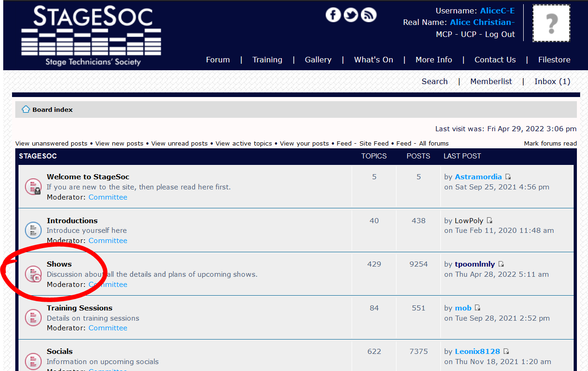Viewport: 588px width, 371px height.
Task: View latest post icon beside tpoomlmly
Action: [x=501, y=264]
